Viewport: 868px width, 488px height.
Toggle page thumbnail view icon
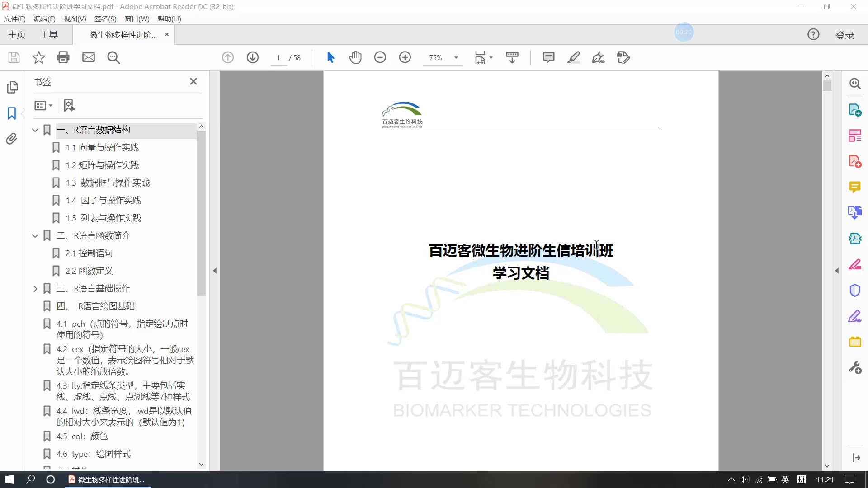click(13, 87)
